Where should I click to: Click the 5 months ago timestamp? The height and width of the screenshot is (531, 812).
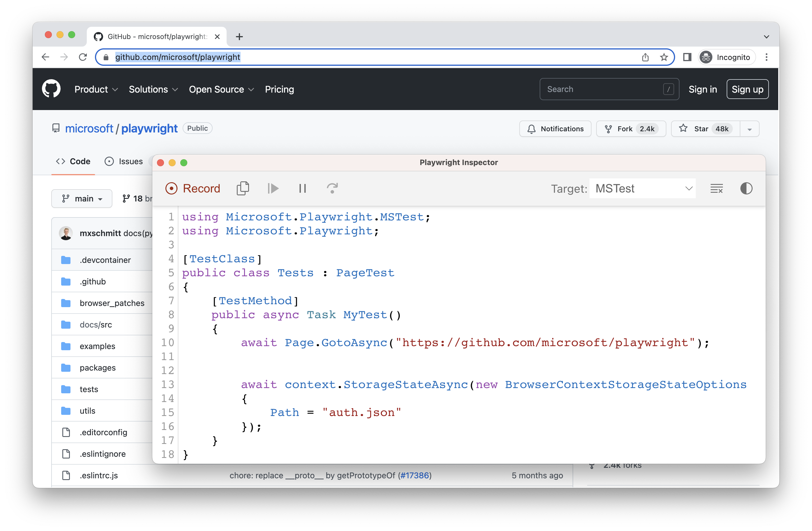537,475
